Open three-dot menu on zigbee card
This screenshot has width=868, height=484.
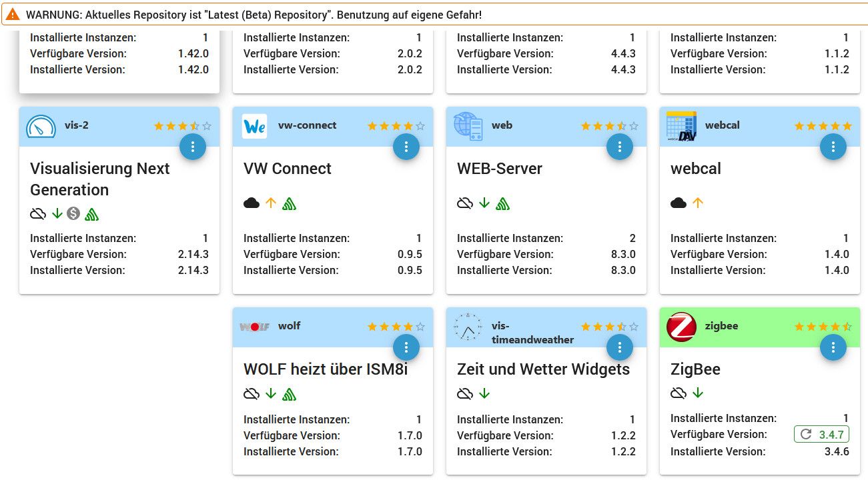pyautogui.click(x=833, y=348)
